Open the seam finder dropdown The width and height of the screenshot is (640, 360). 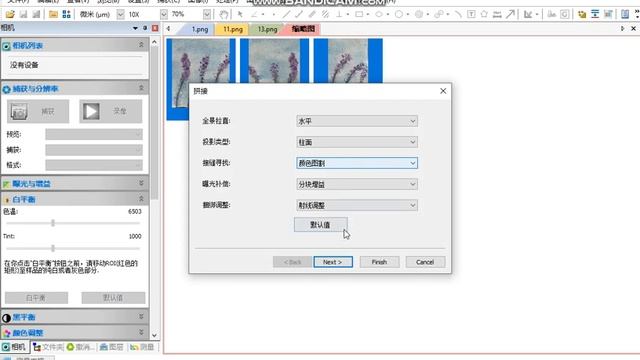(x=357, y=163)
